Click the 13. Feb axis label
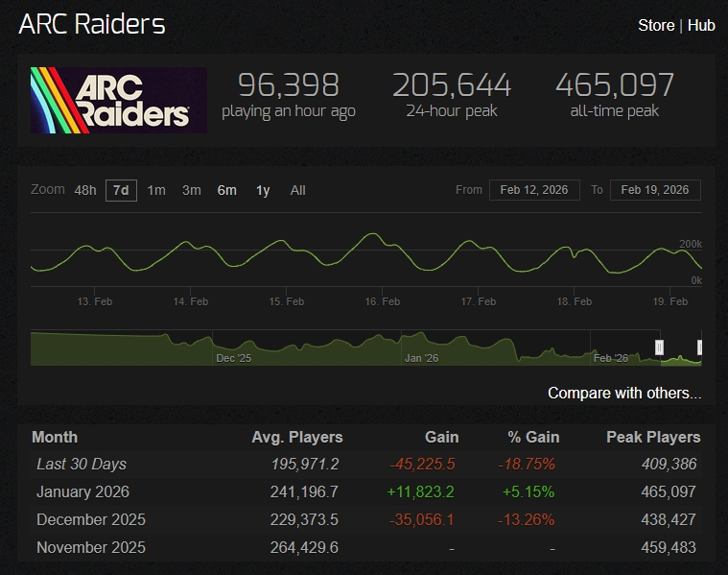The height and width of the screenshot is (575, 728). coord(95,301)
